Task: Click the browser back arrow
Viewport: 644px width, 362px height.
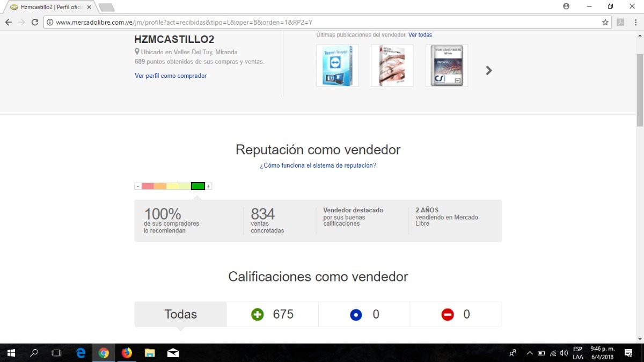Action: (x=9, y=22)
